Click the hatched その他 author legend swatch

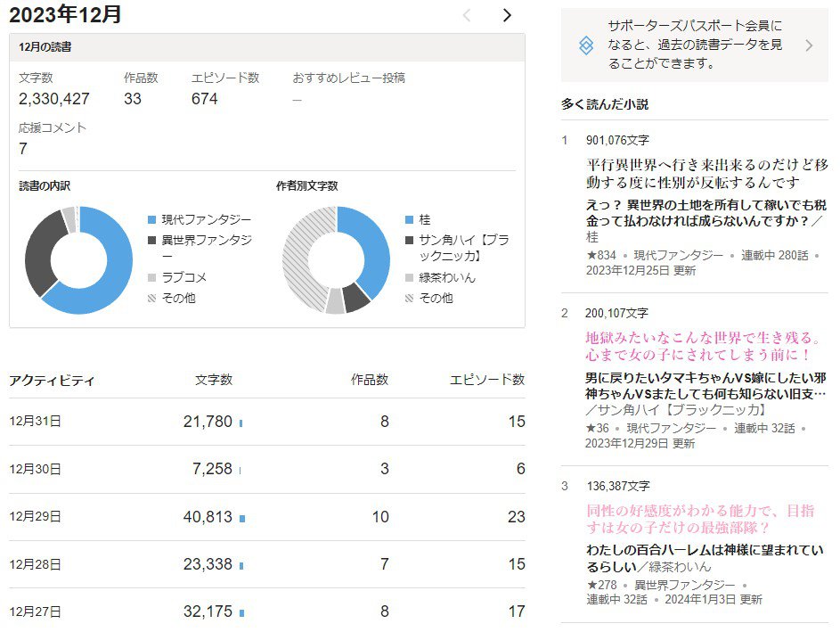click(409, 298)
